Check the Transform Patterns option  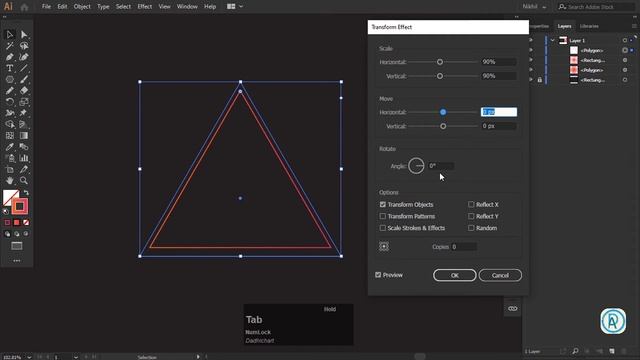(x=382, y=216)
